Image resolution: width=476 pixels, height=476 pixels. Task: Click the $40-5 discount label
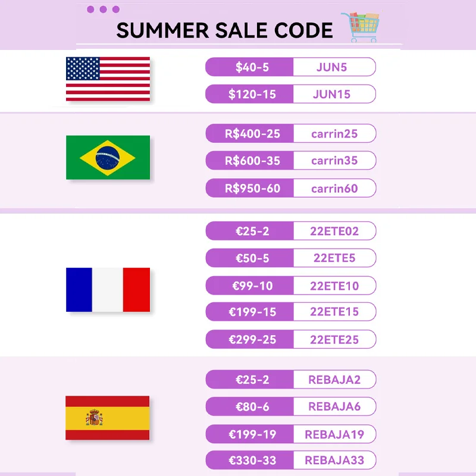tap(252, 67)
